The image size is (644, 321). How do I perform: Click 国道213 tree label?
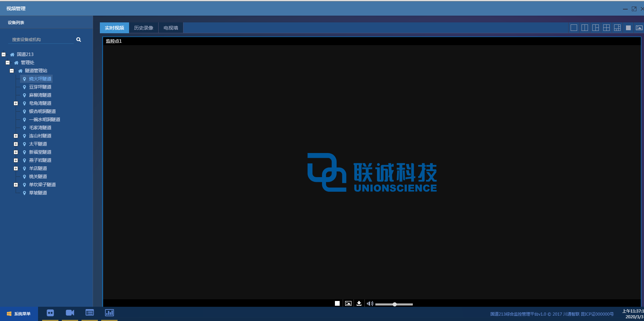[25, 54]
